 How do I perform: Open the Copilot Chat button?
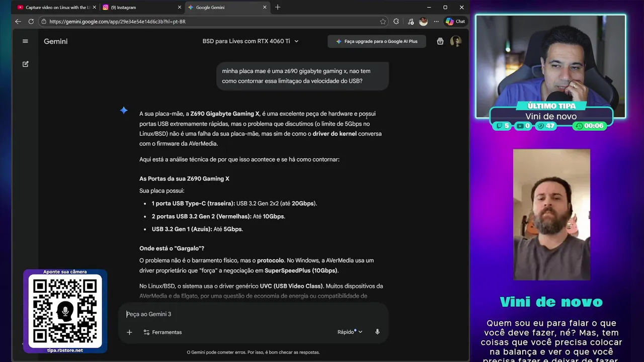click(455, 22)
